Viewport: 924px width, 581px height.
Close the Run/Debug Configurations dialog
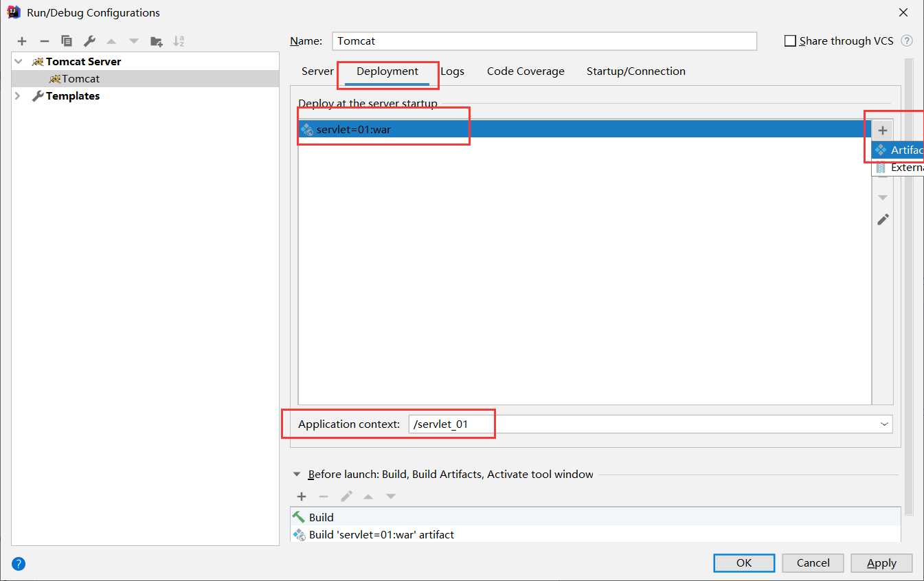(x=903, y=12)
